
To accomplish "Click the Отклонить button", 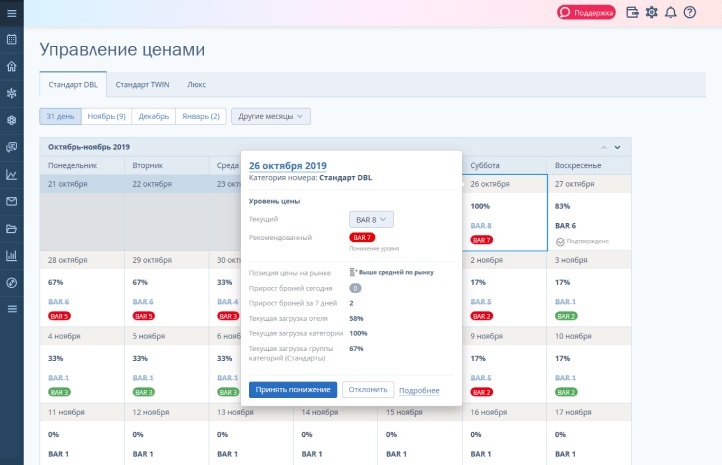I will [368, 389].
